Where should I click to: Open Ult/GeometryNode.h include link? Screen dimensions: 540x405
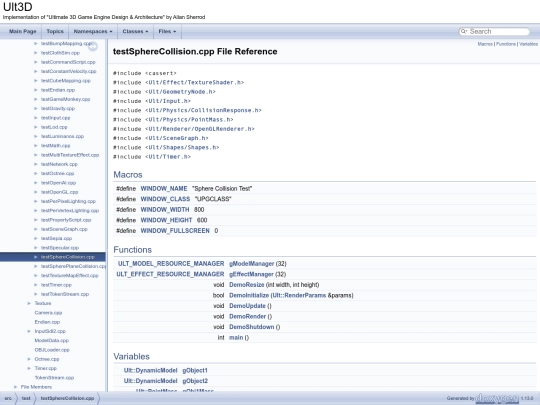pos(180,92)
